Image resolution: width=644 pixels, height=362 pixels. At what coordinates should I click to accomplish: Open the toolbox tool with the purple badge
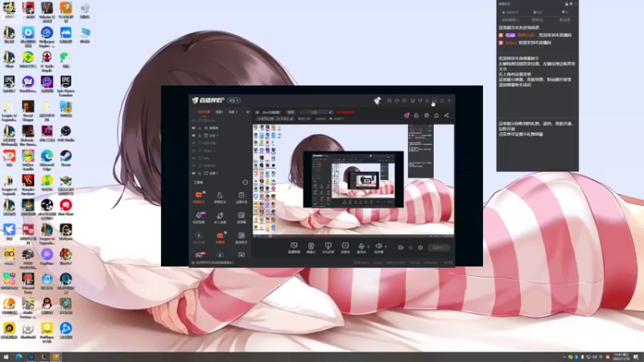(x=199, y=217)
